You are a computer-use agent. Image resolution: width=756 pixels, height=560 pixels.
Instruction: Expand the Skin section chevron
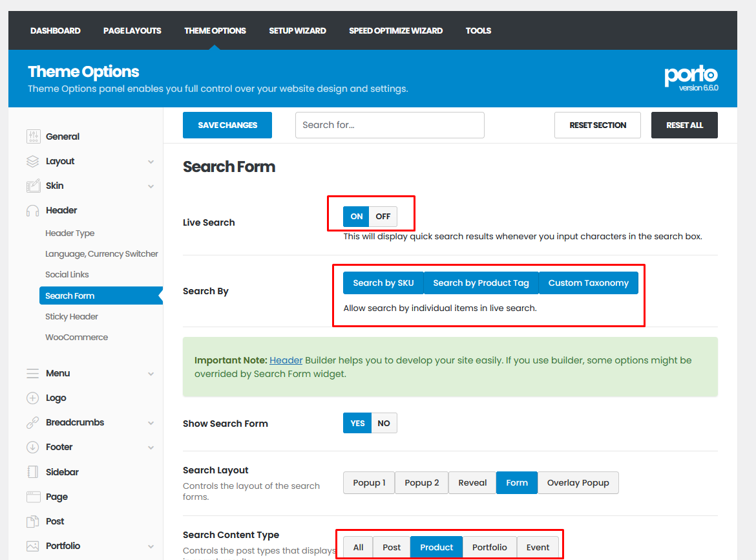click(151, 186)
